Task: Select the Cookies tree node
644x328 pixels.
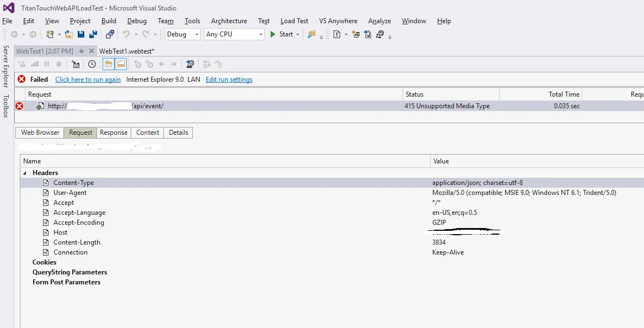Action: [44, 262]
